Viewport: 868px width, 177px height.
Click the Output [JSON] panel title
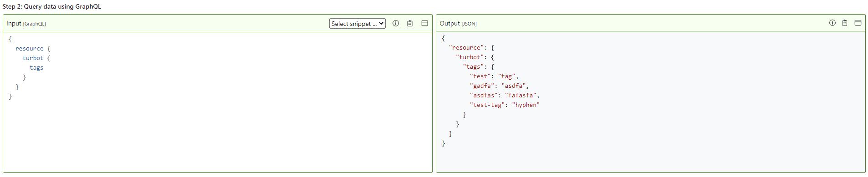pos(458,24)
